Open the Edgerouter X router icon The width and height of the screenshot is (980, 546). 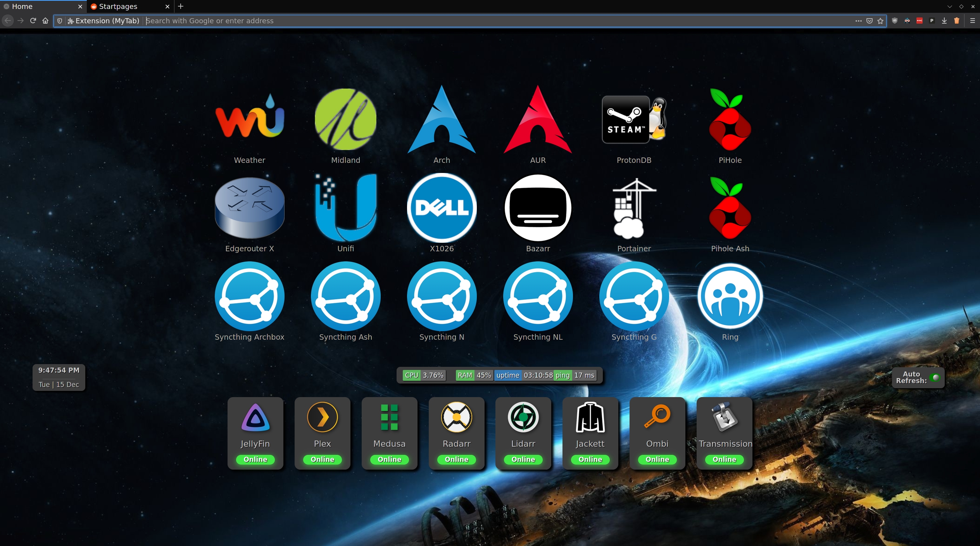coord(250,207)
